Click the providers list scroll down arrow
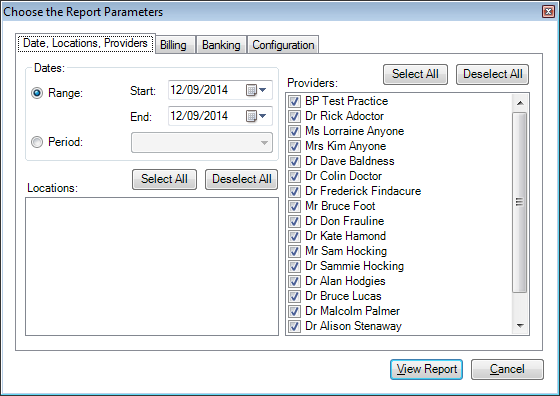Viewport: 560px width, 396px height. tap(520, 326)
